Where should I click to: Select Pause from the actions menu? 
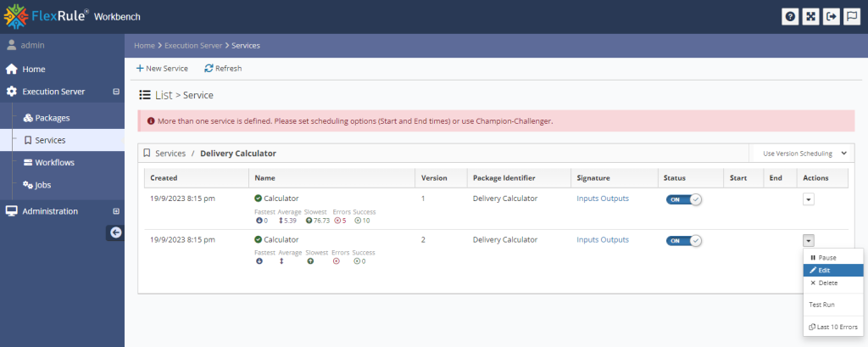pos(833,258)
